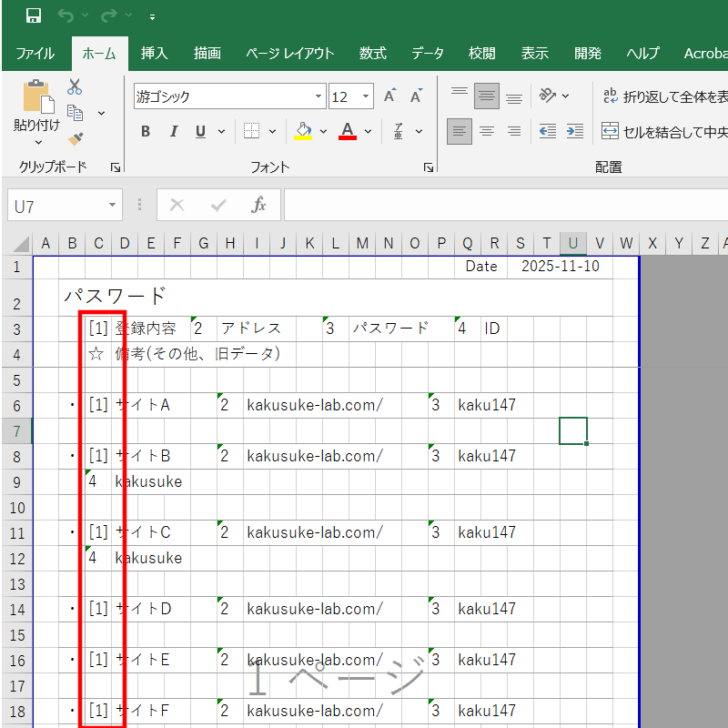Toggle middle vertical alignment
The image size is (728, 728).
coord(487,96)
